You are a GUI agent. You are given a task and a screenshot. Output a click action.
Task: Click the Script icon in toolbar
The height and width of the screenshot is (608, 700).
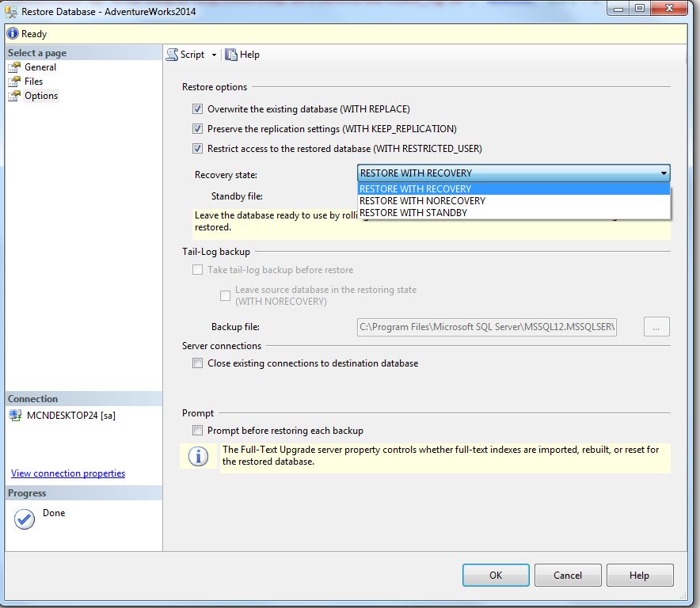point(173,55)
